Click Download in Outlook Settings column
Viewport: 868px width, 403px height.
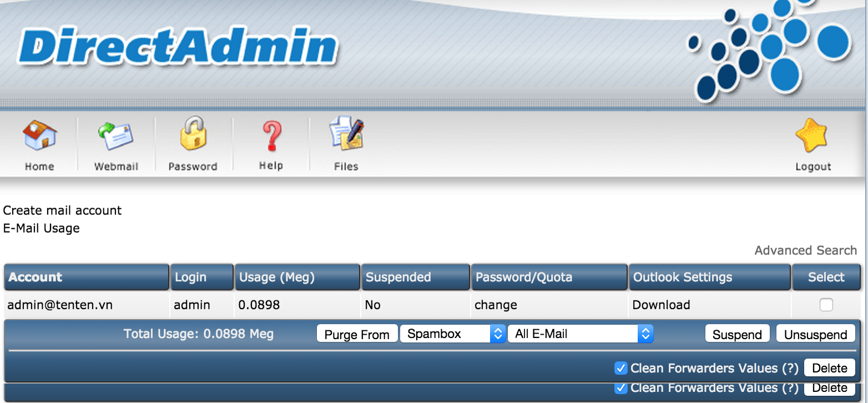(x=661, y=305)
